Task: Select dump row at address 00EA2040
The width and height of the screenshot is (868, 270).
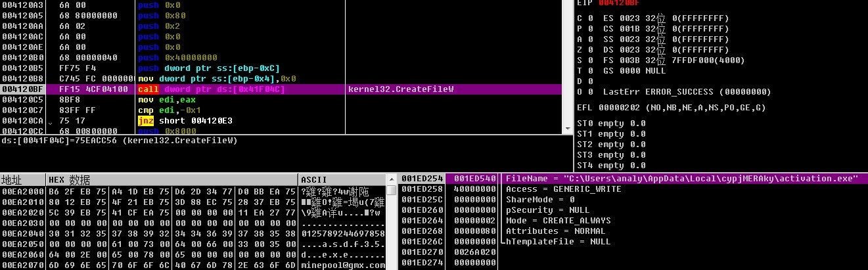Action: coord(193,233)
